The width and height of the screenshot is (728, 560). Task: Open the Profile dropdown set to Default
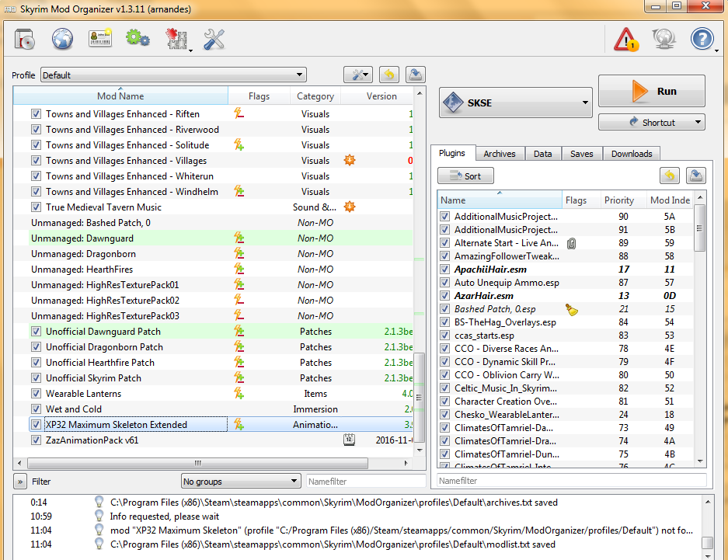(173, 75)
